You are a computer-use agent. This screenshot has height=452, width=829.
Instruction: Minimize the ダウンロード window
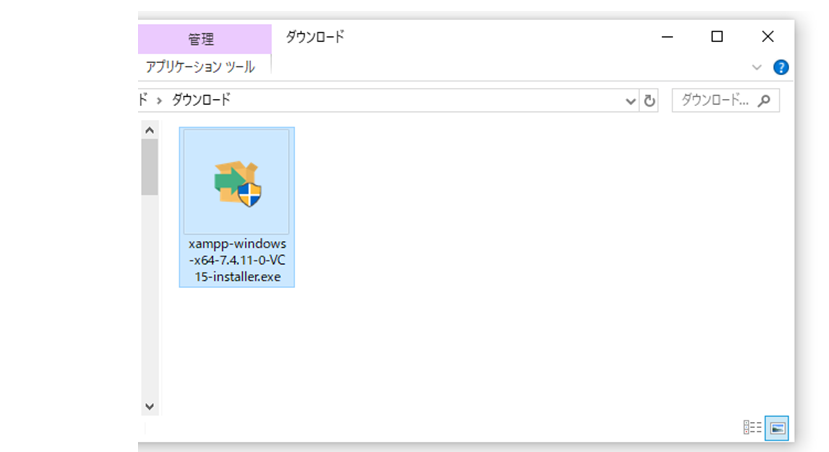point(667,37)
